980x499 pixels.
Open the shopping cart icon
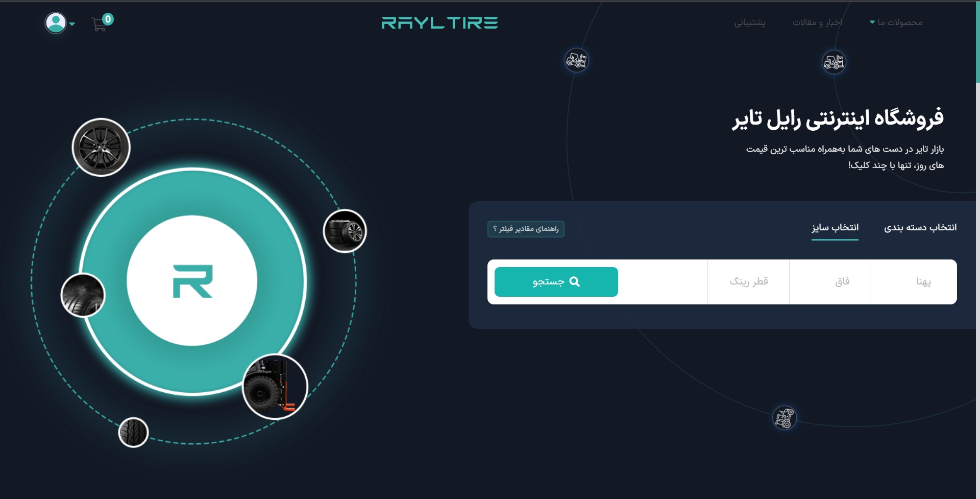[99, 25]
